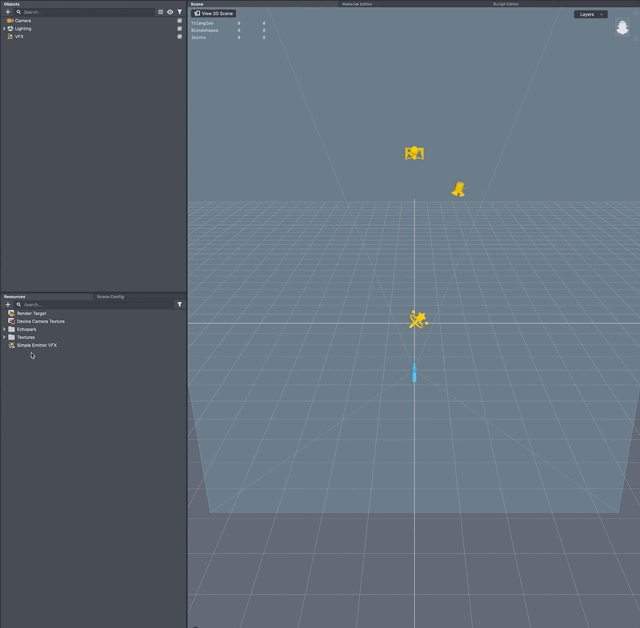Image resolution: width=640 pixels, height=628 pixels.
Task: Click the list view icon in Objects panel
Action: coord(160,12)
